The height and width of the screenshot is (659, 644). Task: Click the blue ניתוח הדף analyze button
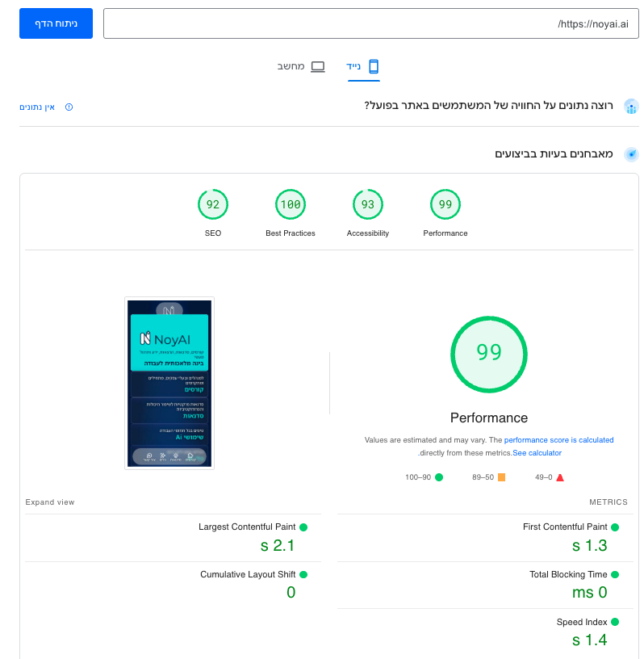pos(56,23)
